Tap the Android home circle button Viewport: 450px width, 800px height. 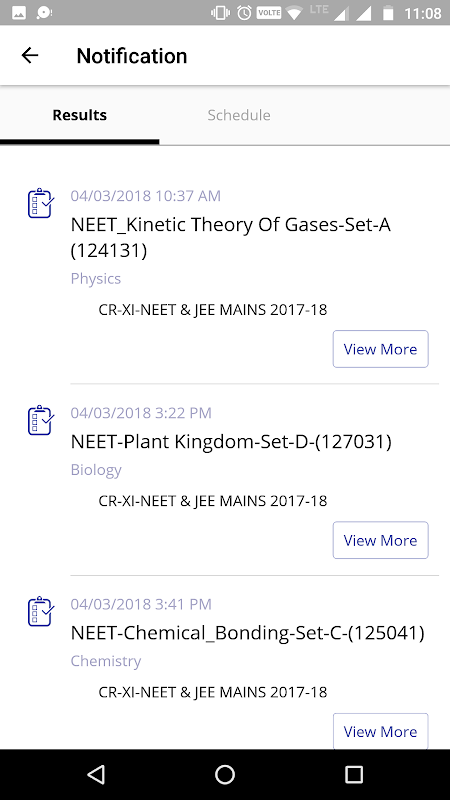(224, 774)
